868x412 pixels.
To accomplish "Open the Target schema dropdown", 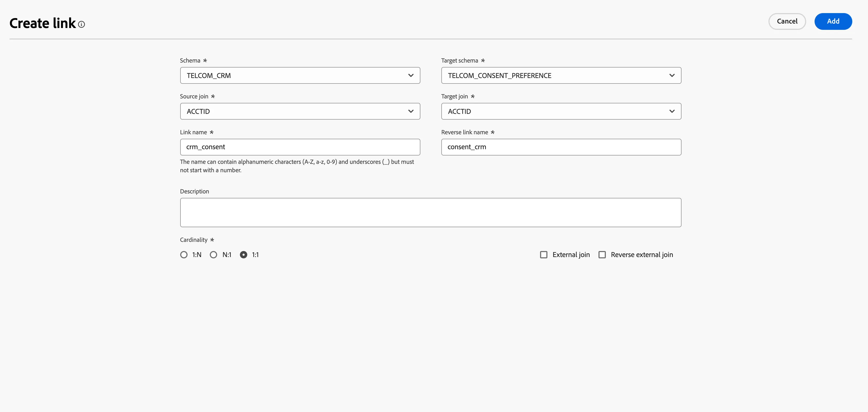I will [x=561, y=75].
